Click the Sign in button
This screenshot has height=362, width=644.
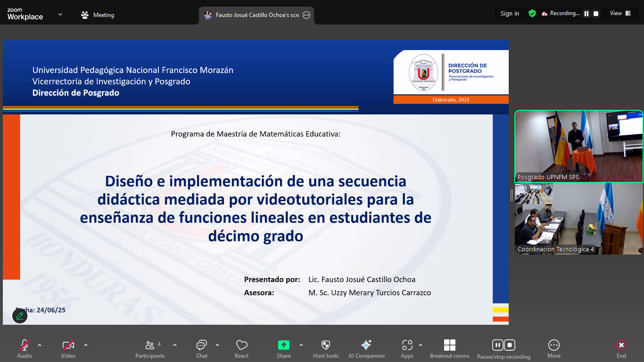point(510,14)
